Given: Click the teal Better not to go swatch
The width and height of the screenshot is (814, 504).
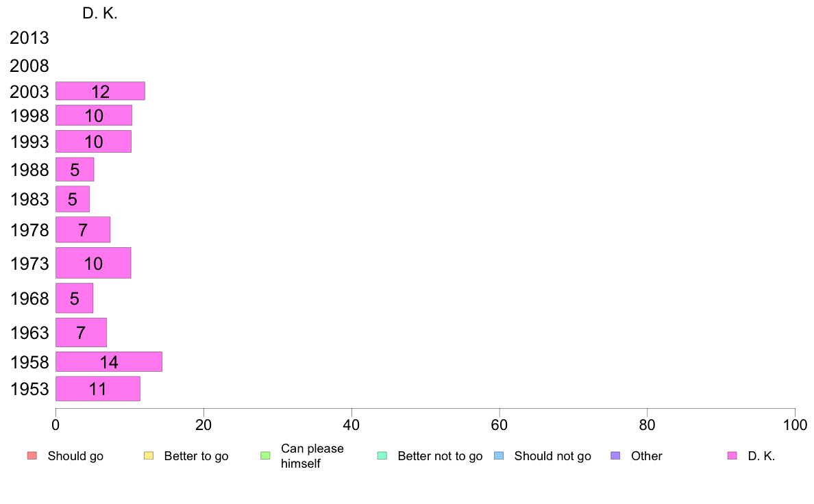Looking at the screenshot, I should coord(382,456).
